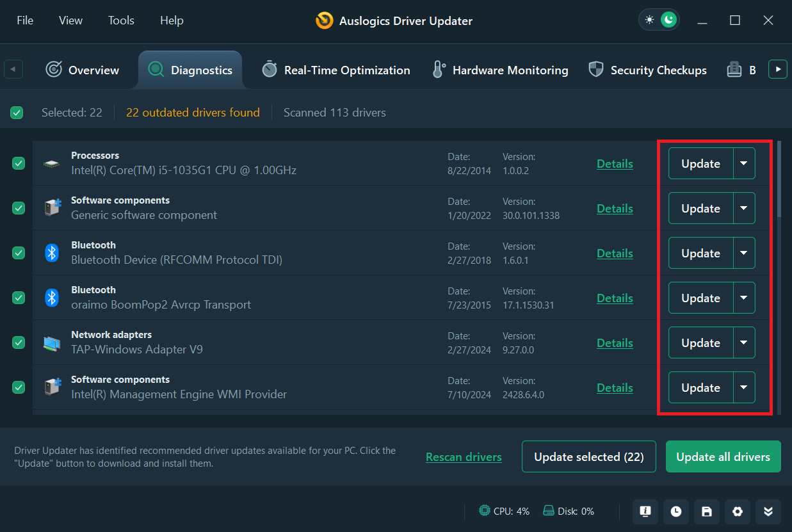Click Update selected (22) button

tap(589, 456)
